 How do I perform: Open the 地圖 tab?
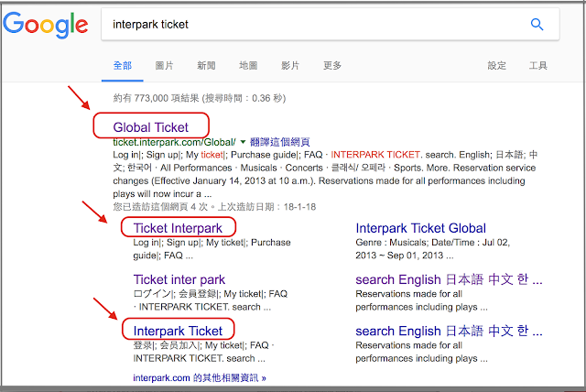(248, 66)
